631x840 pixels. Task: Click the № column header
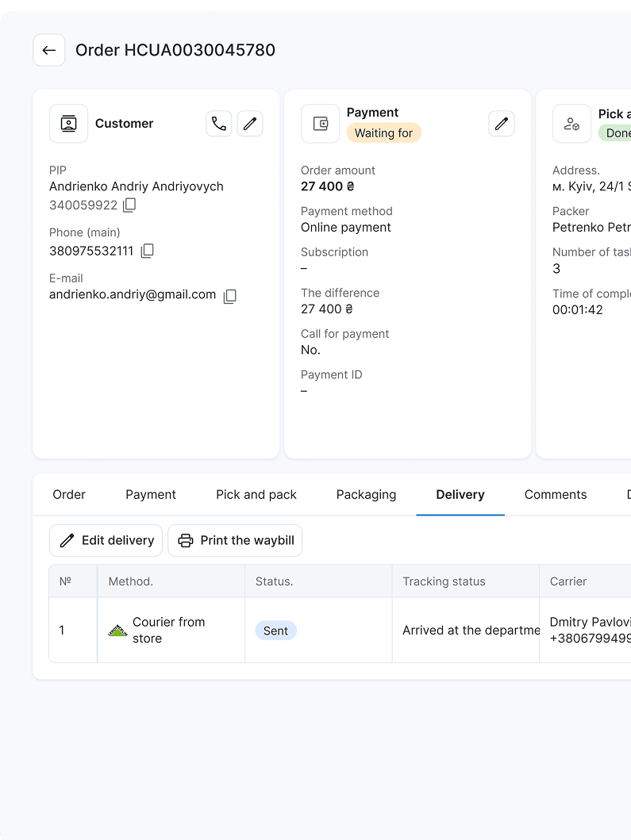[73, 581]
